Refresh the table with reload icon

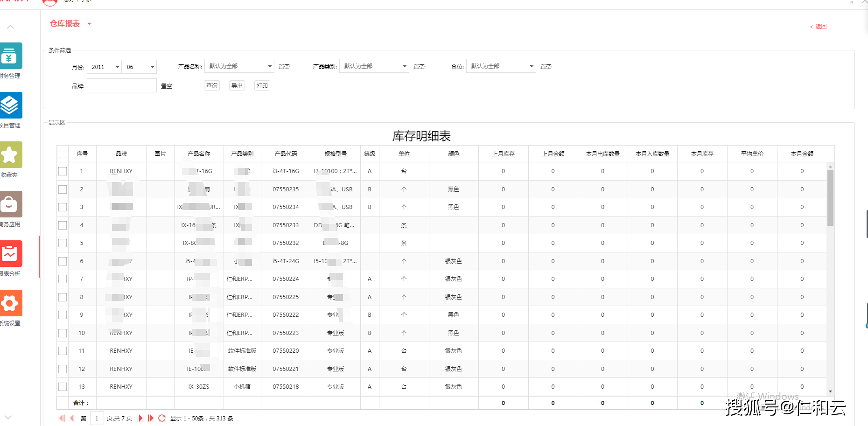click(162, 418)
